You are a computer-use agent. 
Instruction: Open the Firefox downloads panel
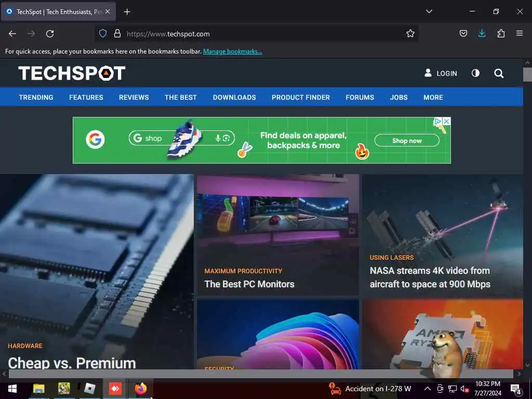[482, 33]
